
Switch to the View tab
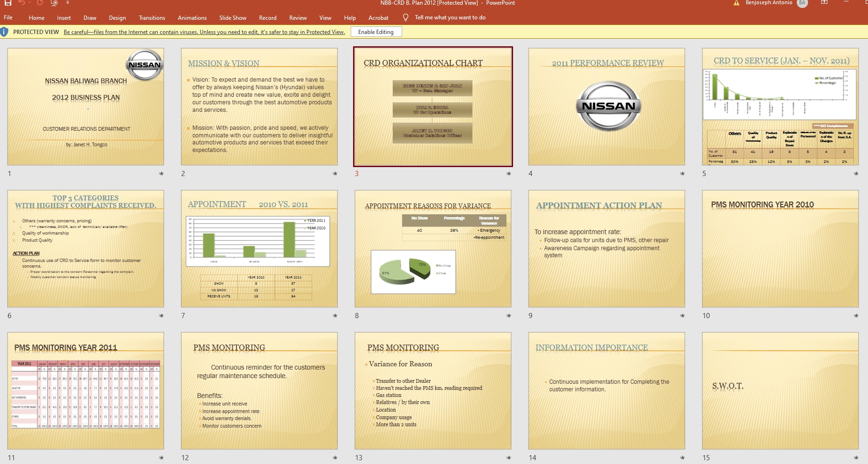(x=325, y=18)
